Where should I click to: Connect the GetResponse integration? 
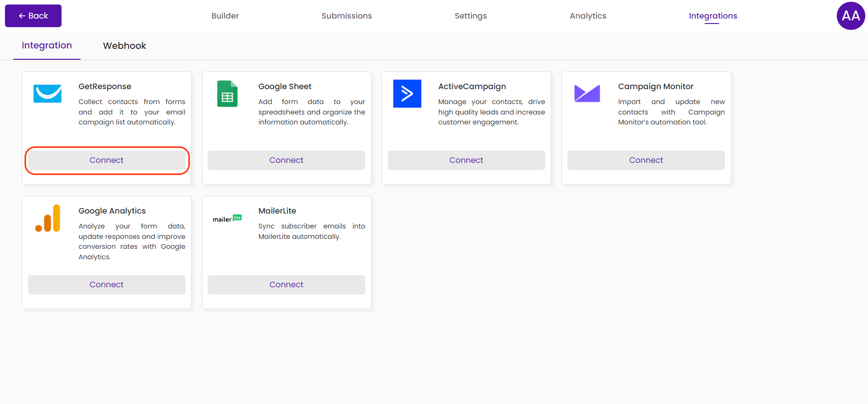point(107,160)
